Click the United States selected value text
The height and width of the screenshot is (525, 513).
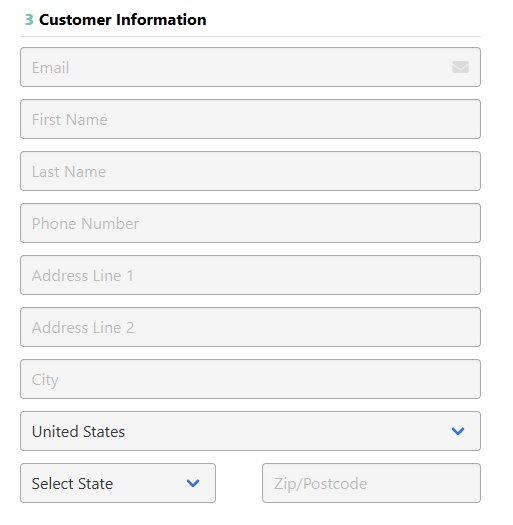[78, 431]
